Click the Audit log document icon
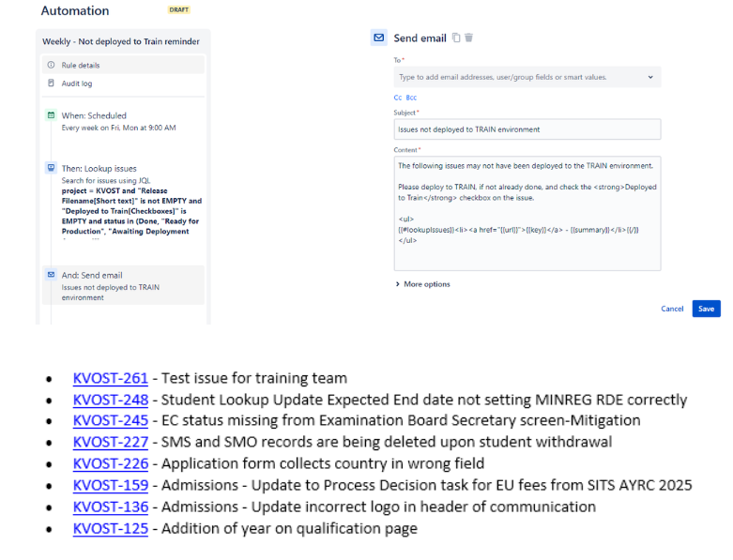This screenshot has width=733, height=560. point(51,83)
